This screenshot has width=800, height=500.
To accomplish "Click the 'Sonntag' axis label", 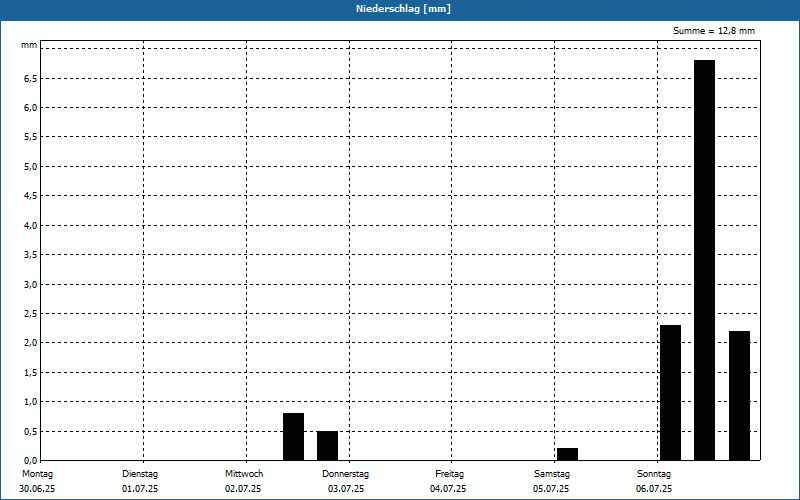I will [x=654, y=474].
